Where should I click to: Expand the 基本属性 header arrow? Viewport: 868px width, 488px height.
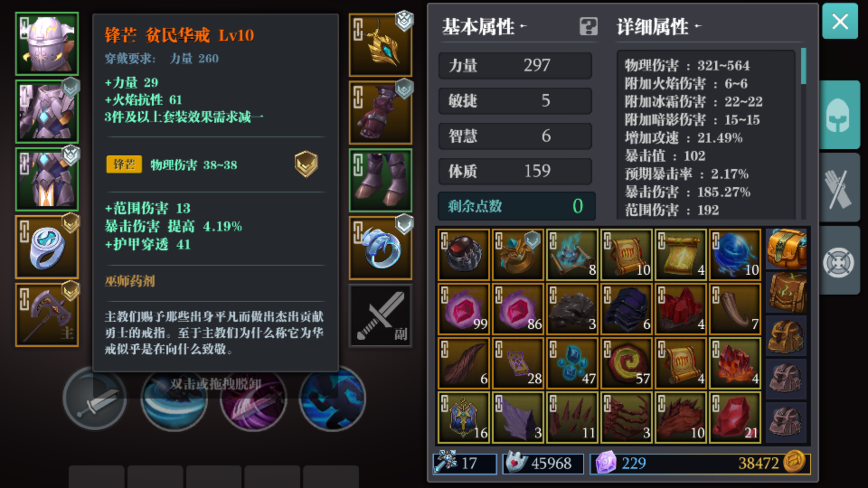tap(523, 26)
